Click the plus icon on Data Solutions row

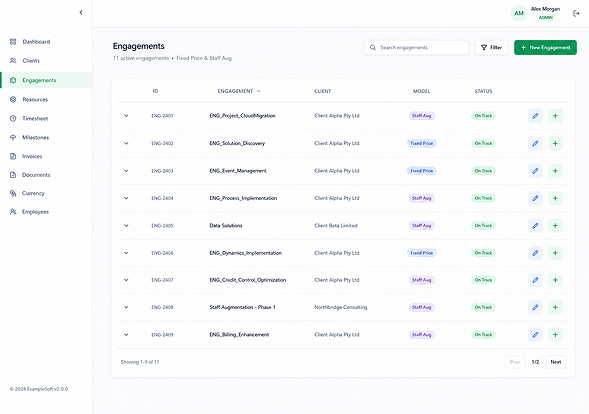click(555, 225)
